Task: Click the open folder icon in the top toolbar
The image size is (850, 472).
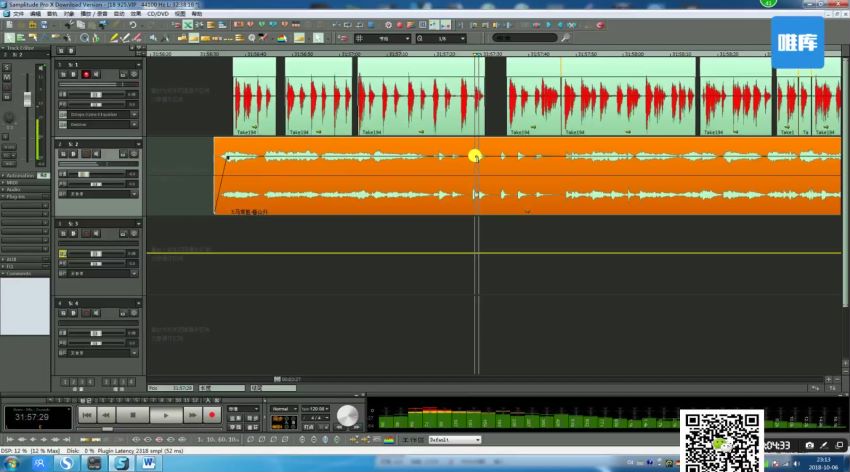Action: (x=33, y=25)
